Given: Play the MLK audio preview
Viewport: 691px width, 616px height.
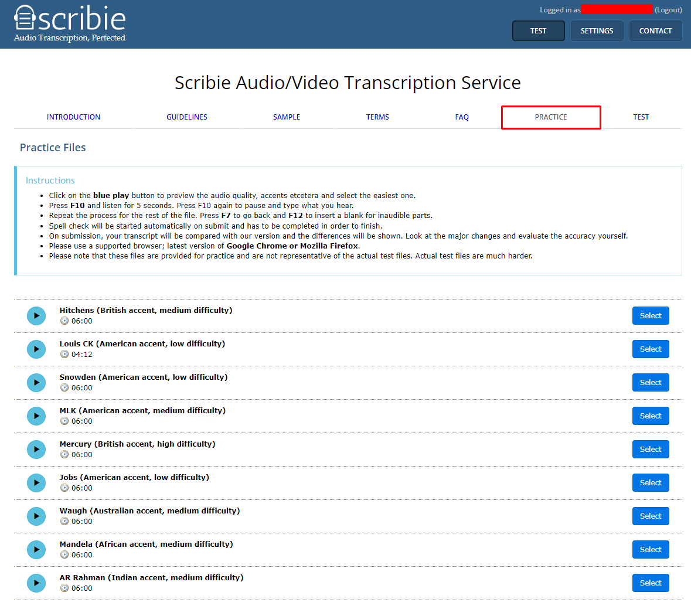Looking at the screenshot, I should coord(36,416).
